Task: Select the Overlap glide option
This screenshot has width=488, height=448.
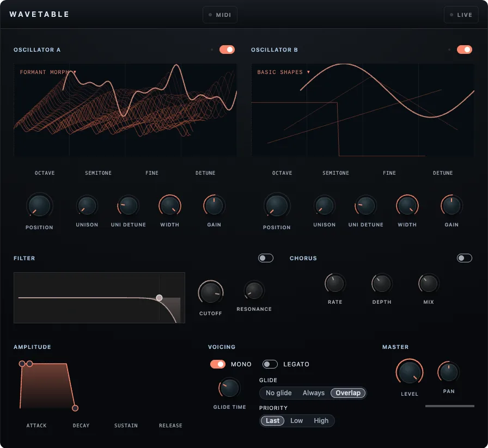Action: [x=348, y=393]
